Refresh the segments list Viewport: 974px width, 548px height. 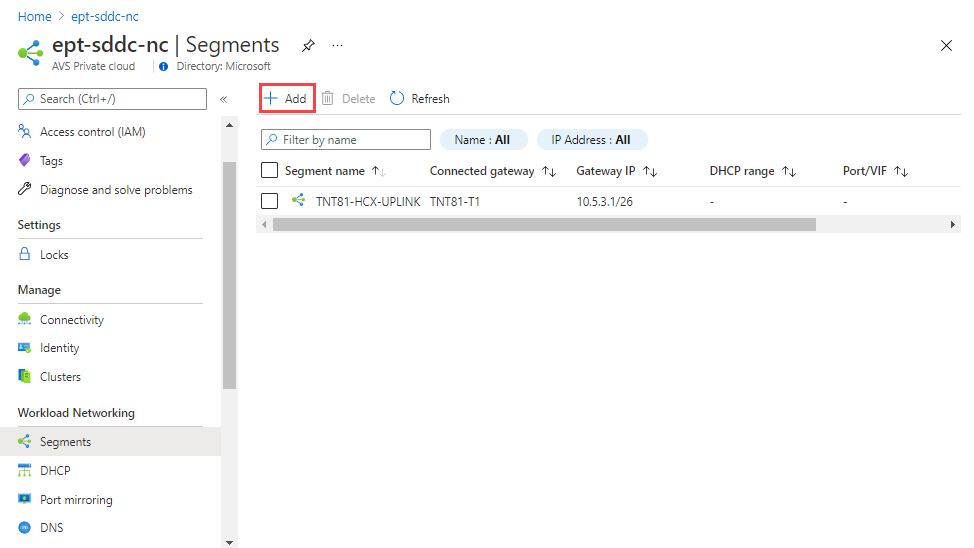point(419,99)
